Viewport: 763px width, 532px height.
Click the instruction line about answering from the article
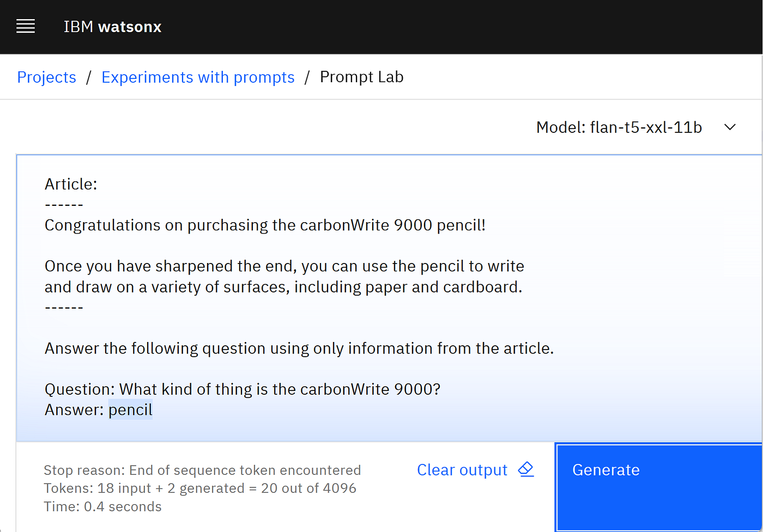pos(299,348)
